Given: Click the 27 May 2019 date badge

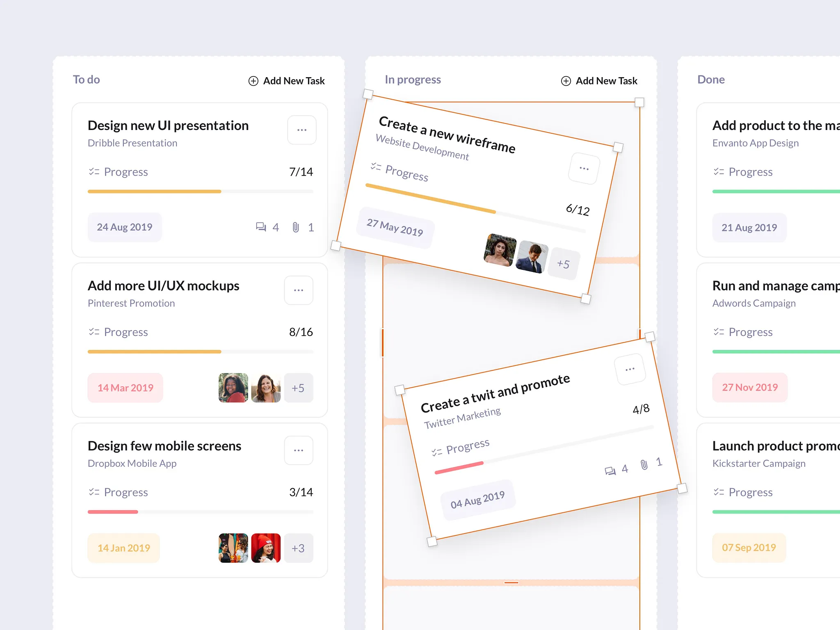Looking at the screenshot, I should [395, 228].
